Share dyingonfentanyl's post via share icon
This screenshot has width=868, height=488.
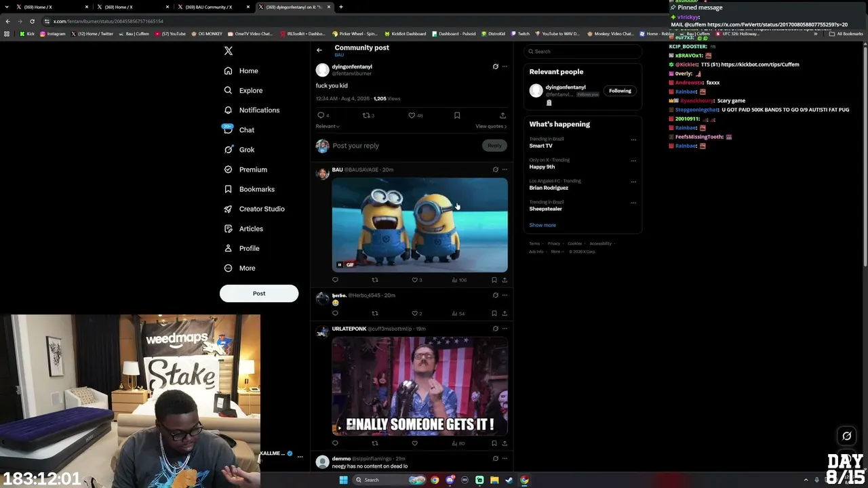pos(502,115)
